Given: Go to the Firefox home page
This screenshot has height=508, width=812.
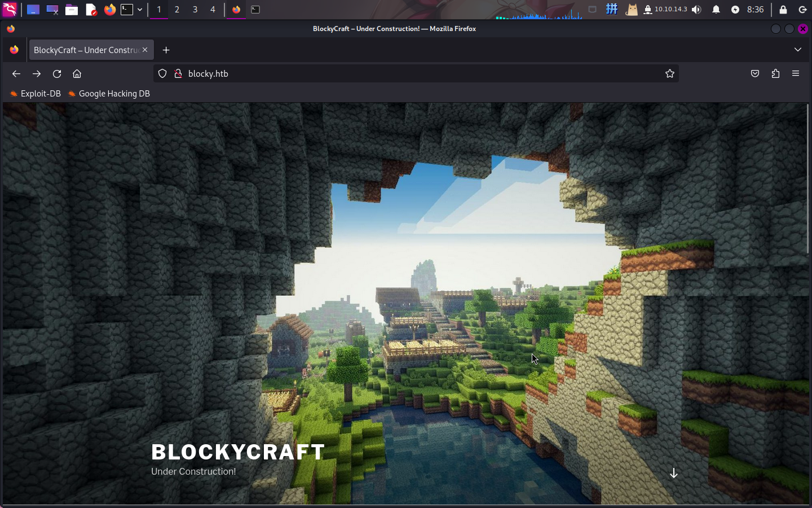Looking at the screenshot, I should point(77,74).
